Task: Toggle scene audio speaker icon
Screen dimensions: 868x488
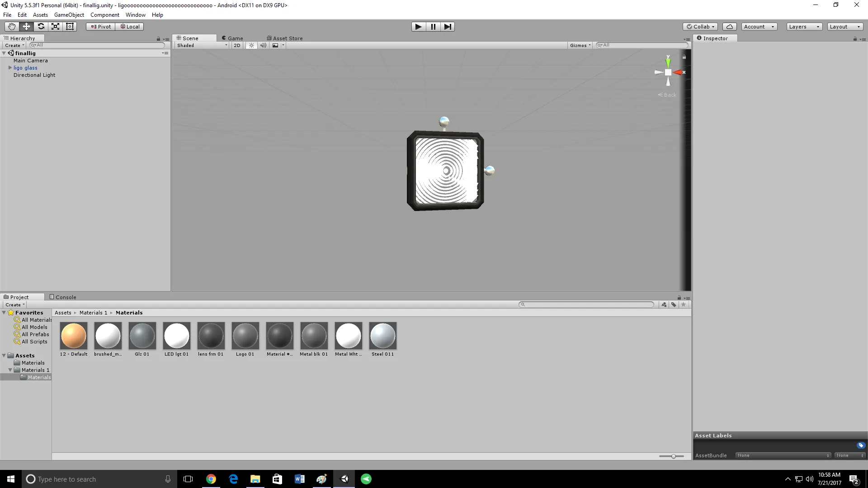Action: (x=263, y=45)
